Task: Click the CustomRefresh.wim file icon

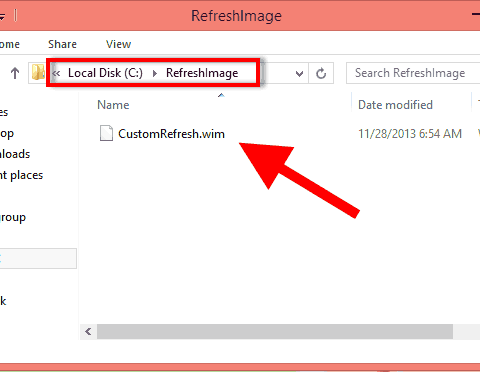Action: [106, 133]
